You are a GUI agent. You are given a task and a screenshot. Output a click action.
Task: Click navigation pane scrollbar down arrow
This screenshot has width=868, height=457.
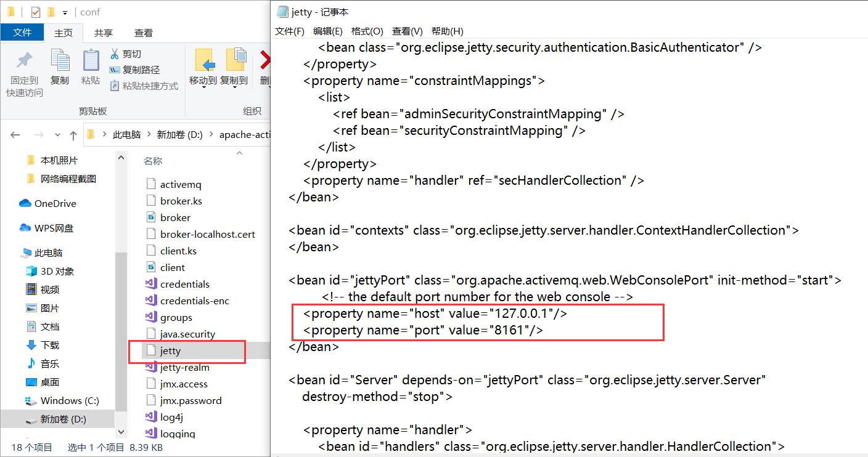121,432
